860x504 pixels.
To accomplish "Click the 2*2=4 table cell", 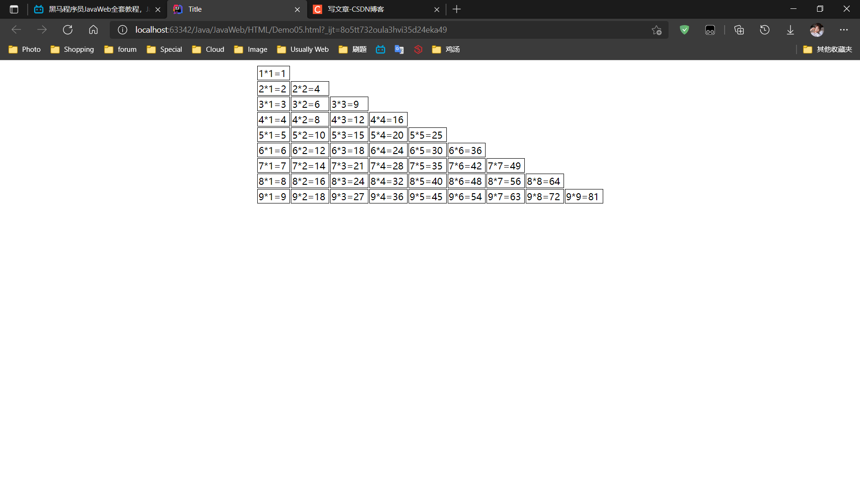I will (310, 89).
